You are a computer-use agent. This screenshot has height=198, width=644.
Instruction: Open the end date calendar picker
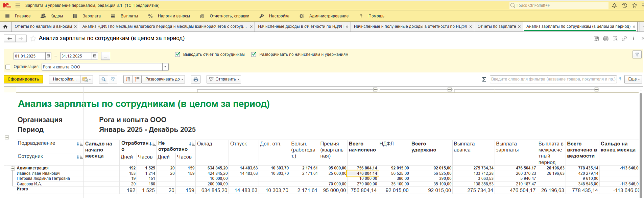[95, 56]
